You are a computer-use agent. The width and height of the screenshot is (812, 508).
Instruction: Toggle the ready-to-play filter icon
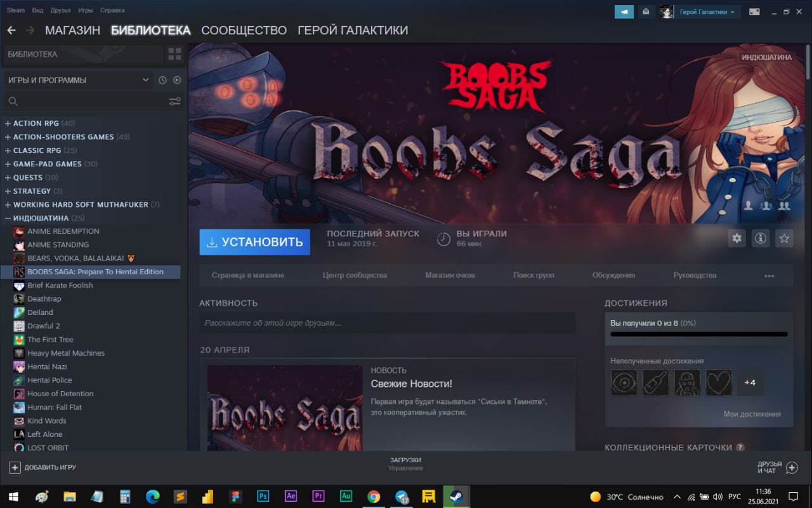click(177, 80)
